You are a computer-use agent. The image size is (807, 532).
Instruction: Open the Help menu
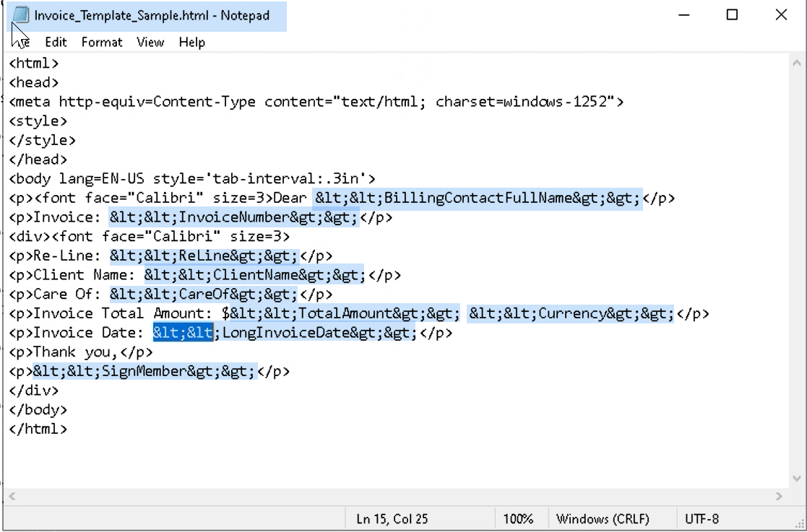pos(192,42)
